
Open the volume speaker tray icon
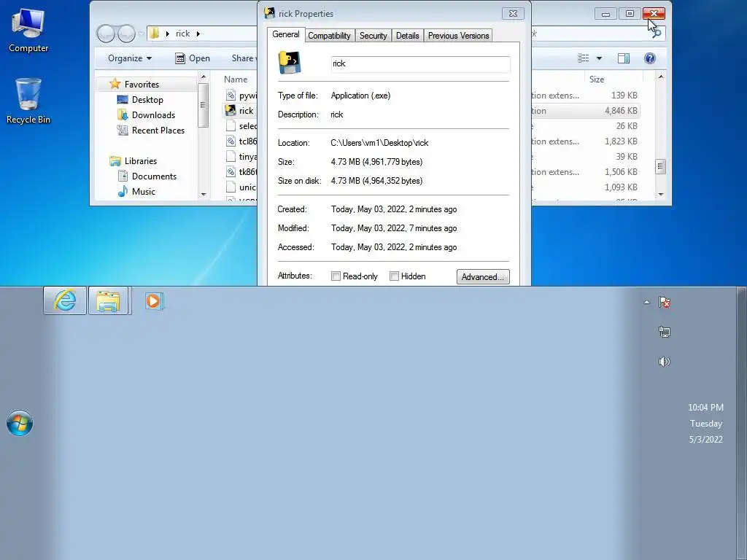(664, 362)
